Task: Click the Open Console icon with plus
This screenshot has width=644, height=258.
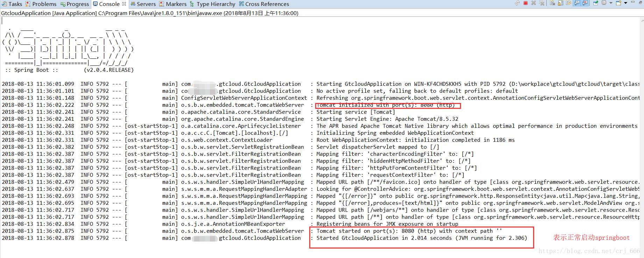Action: 618,3
